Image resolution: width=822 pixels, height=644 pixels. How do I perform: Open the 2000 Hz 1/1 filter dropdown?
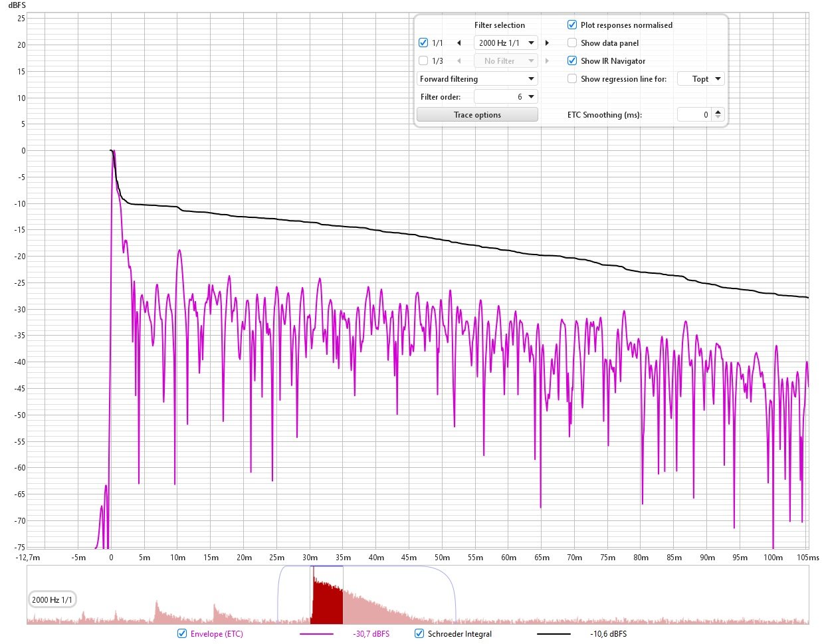coord(506,43)
